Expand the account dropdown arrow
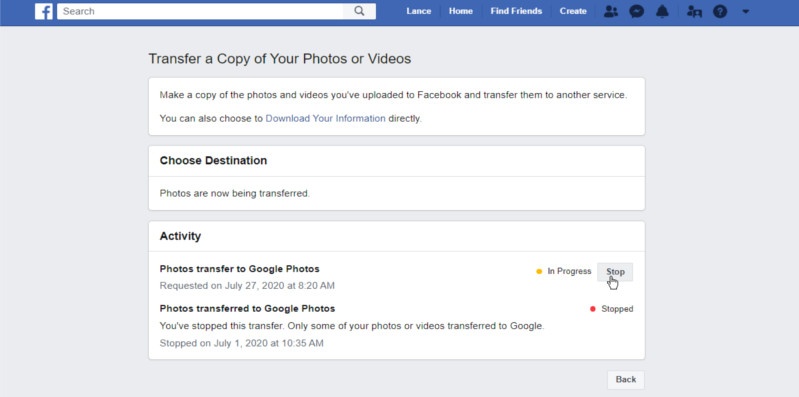 point(745,11)
